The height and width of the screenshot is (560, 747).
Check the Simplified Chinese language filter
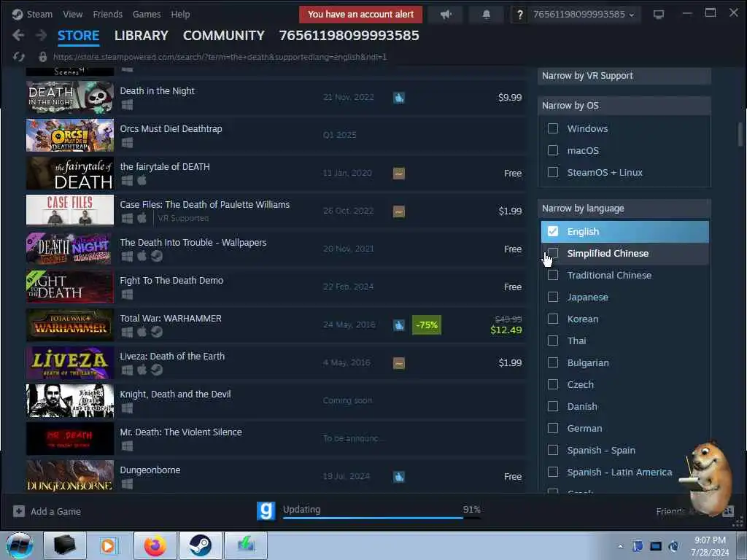click(x=553, y=253)
